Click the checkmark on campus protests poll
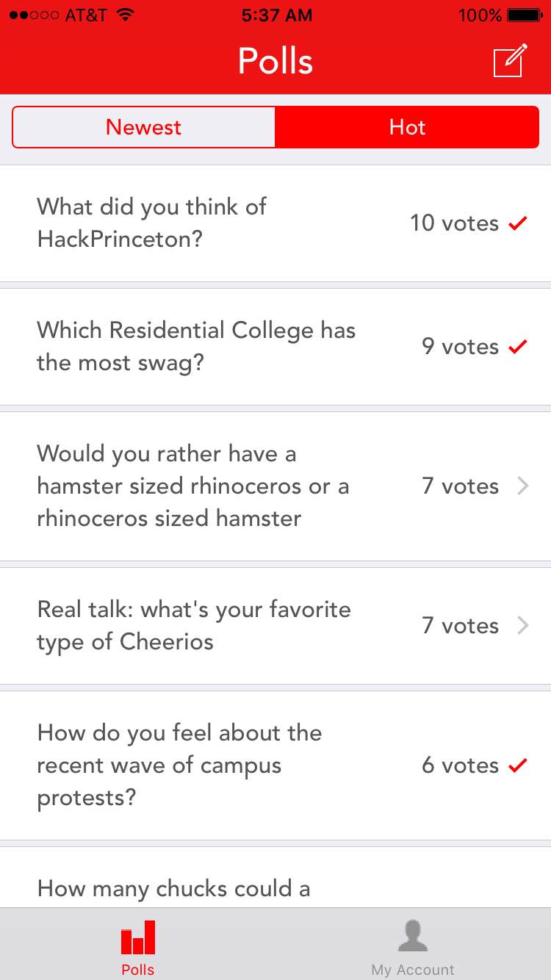 pos(518,765)
